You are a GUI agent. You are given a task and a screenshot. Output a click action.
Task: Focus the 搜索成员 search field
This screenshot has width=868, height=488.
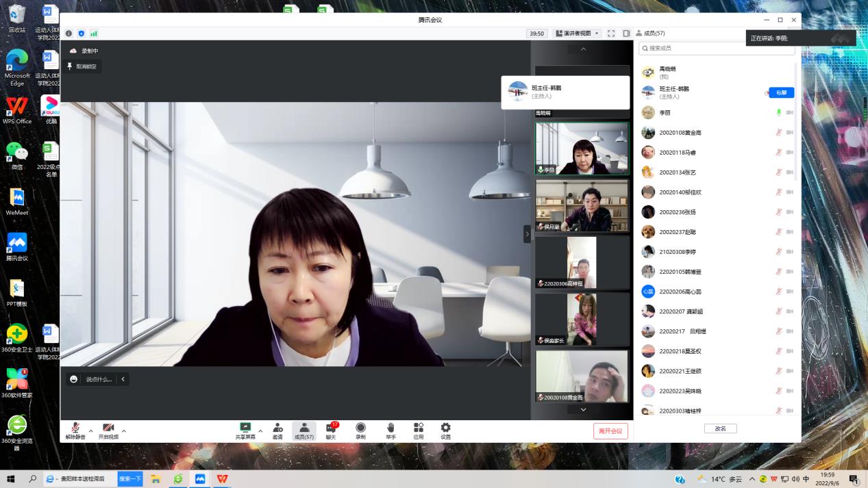(717, 48)
